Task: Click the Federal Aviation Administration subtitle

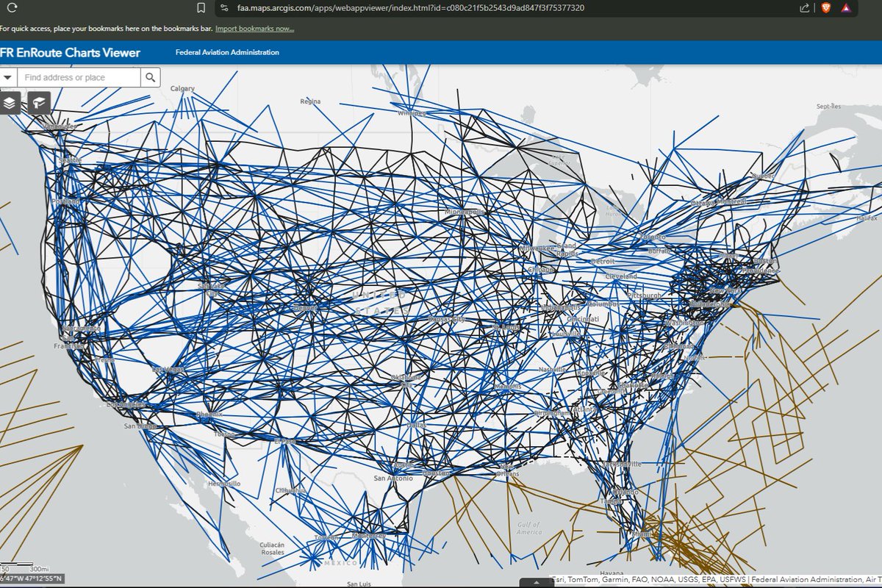Action: point(227,52)
